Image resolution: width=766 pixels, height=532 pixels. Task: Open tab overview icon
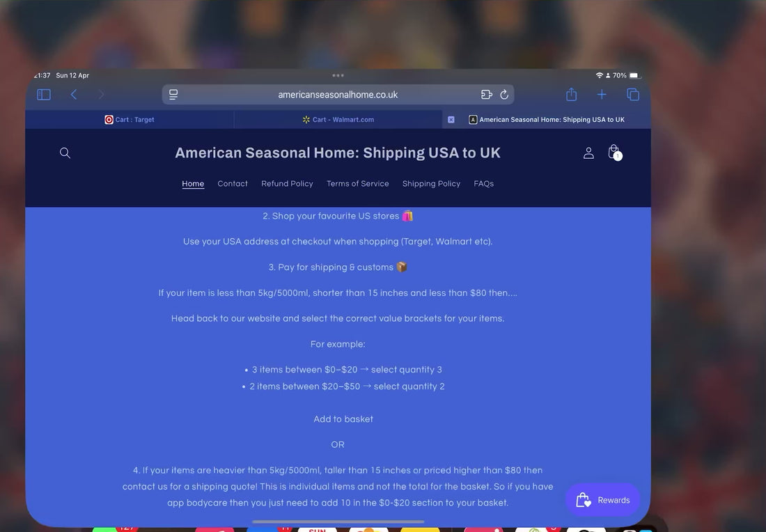(633, 94)
